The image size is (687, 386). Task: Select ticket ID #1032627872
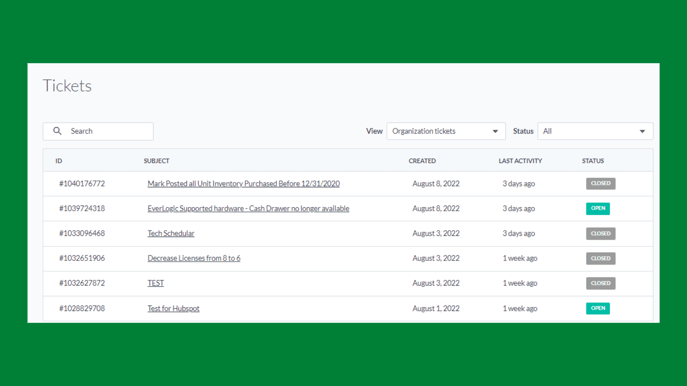point(82,283)
